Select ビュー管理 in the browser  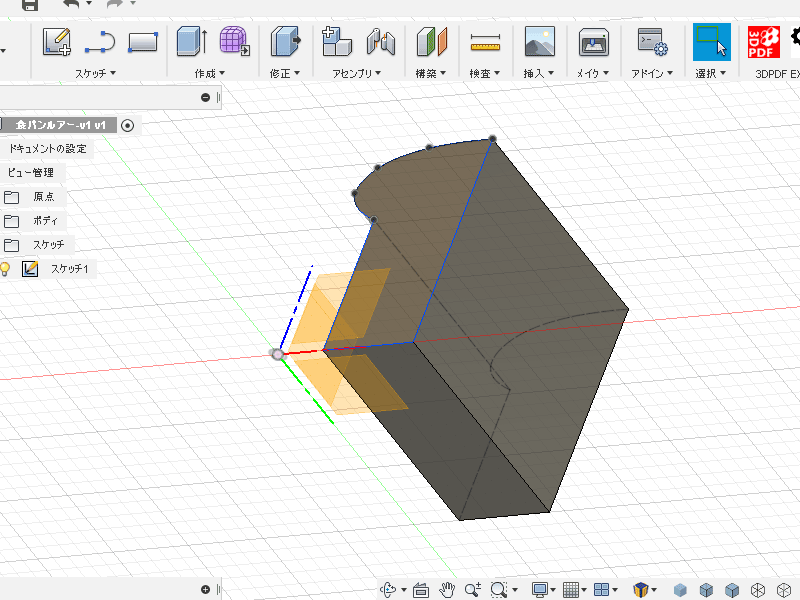31,172
